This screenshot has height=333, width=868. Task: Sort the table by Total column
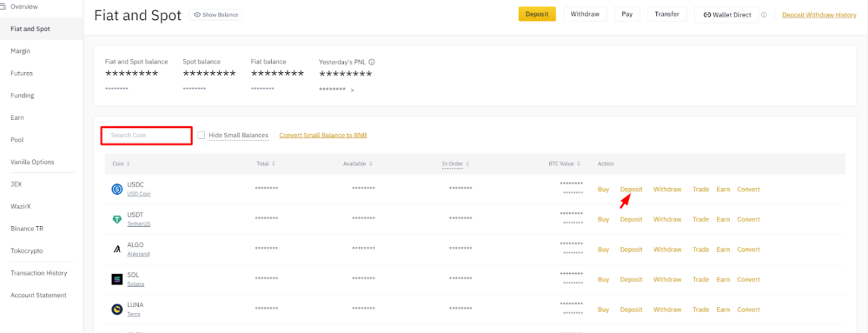point(266,163)
